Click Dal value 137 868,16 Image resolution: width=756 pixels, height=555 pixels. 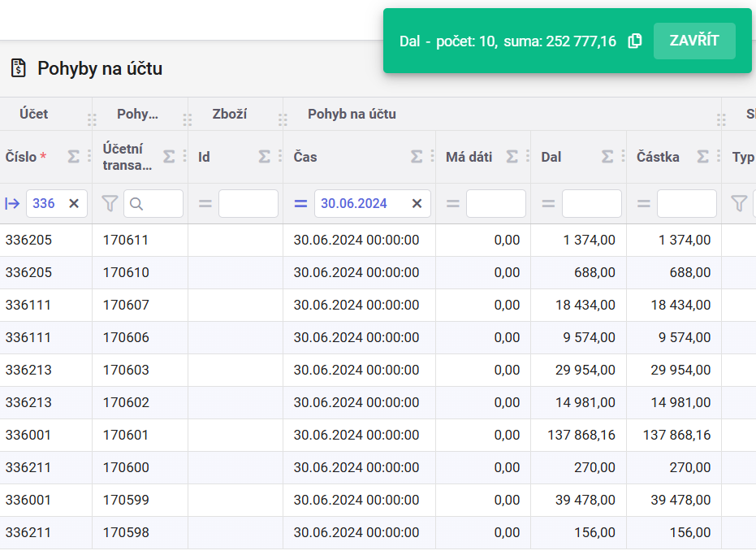(x=581, y=436)
